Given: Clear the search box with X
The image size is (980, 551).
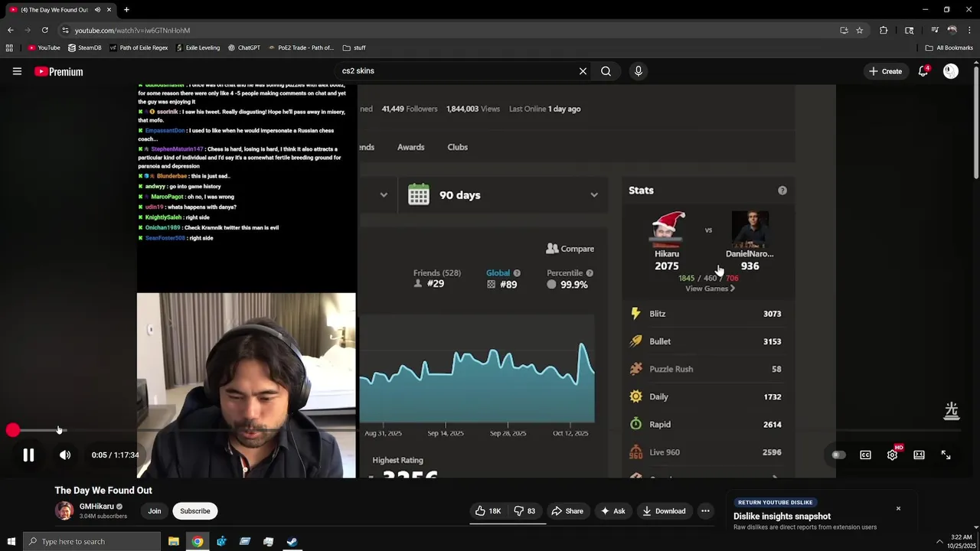Looking at the screenshot, I should click(x=583, y=71).
